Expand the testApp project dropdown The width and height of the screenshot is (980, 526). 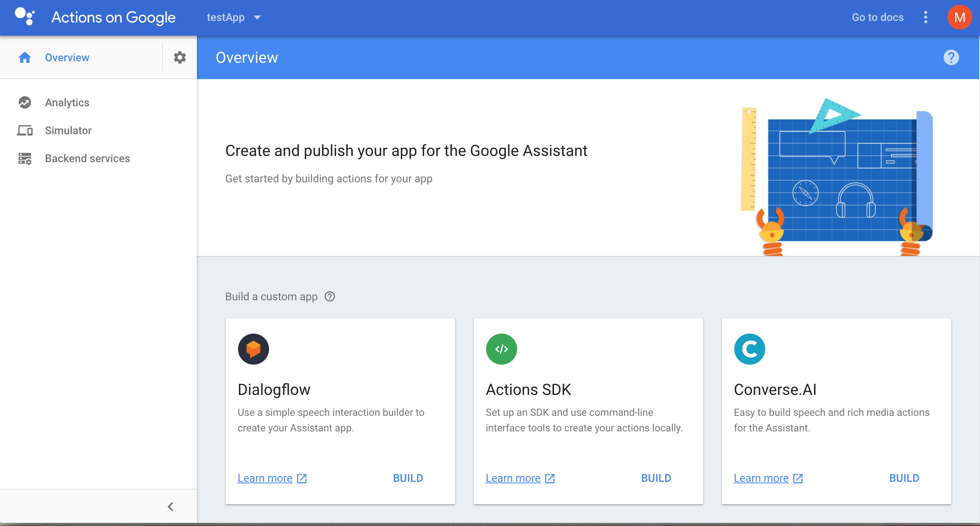coord(234,17)
